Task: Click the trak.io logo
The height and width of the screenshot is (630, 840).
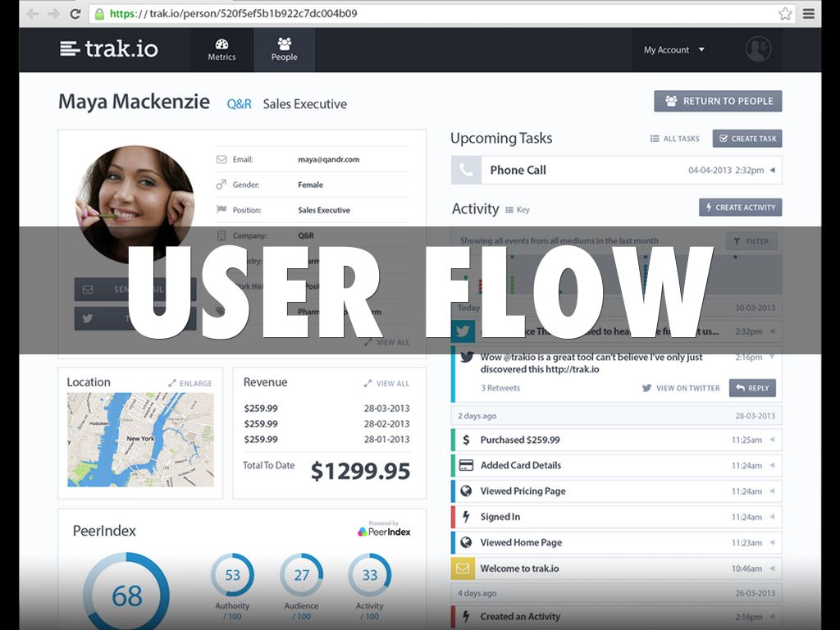Action: [107, 49]
